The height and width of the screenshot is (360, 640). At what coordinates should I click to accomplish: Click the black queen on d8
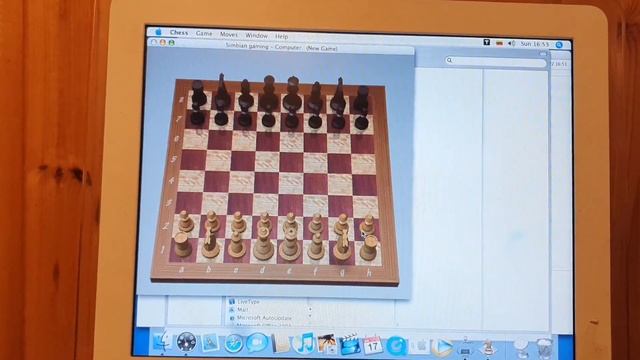(269, 94)
